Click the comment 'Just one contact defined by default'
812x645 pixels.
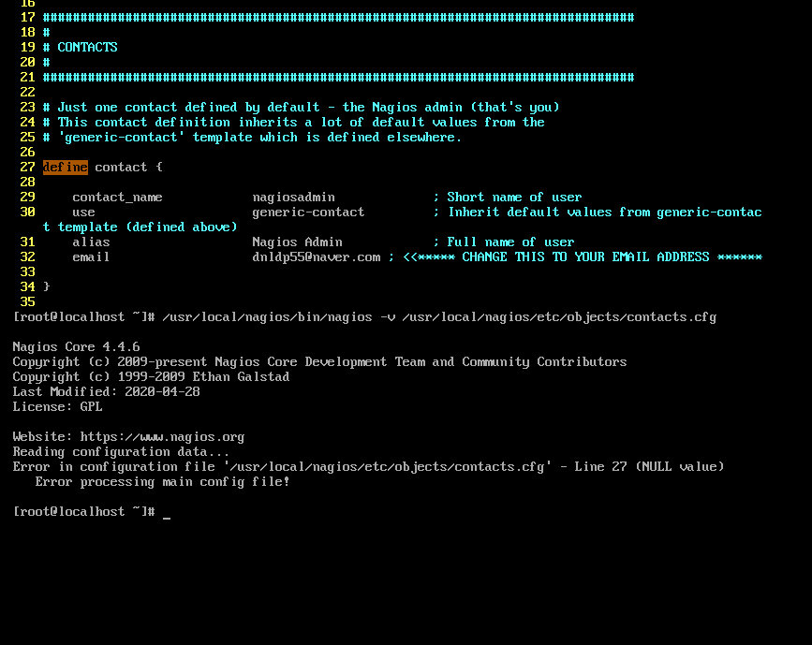click(x=188, y=107)
